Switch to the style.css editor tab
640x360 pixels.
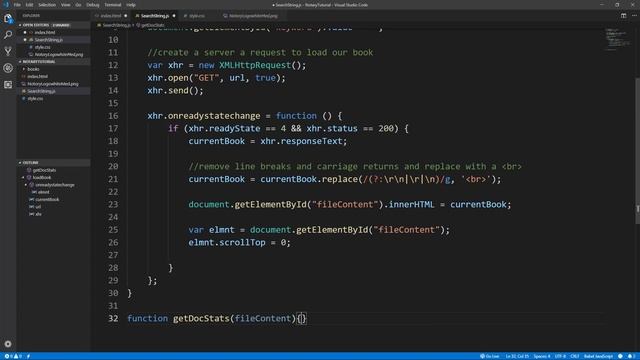[x=197, y=16]
